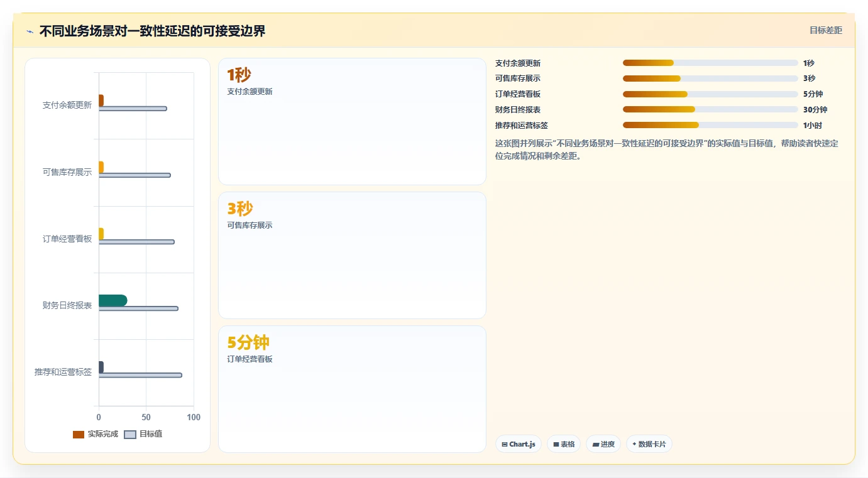This screenshot has width=868, height=478.
Task: Toggle the 目标值 legend color box
Action: coord(130,435)
